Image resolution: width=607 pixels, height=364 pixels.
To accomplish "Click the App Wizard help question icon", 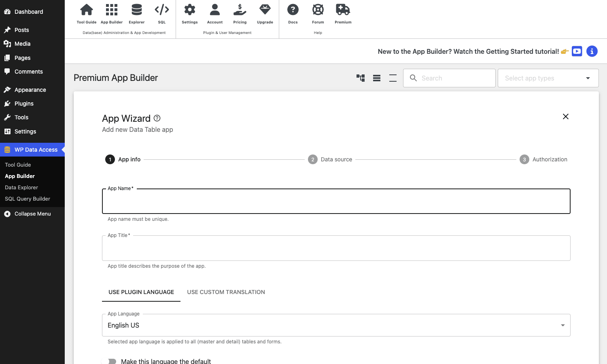I will pyautogui.click(x=157, y=118).
